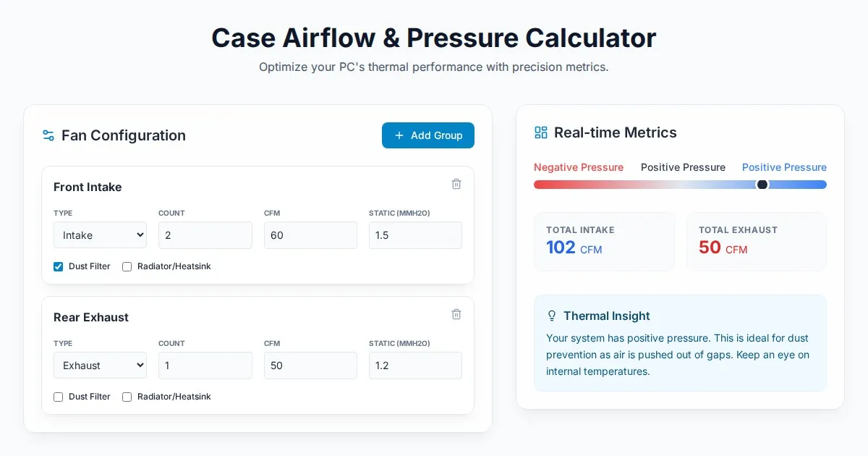Click the Thermal Insight lightbulb icon
868x456 pixels.
(552, 316)
